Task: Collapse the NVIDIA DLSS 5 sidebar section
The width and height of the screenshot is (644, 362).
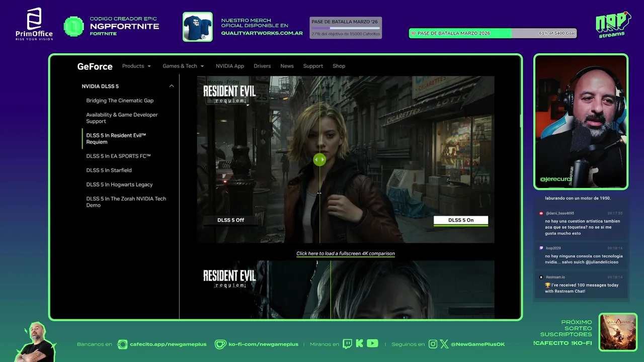Action: (172, 86)
